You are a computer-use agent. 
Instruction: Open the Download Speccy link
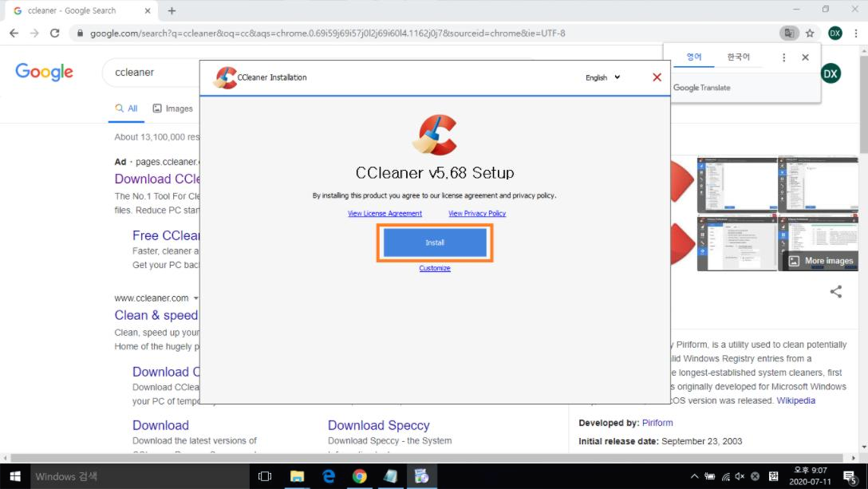(379, 425)
